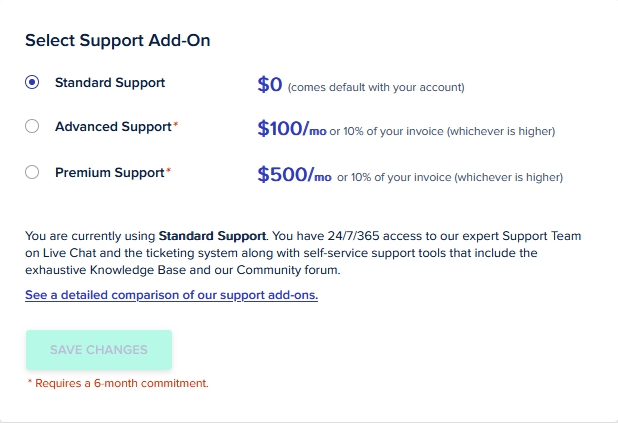
Task: Click bold "Standard Support" in the description paragraph
Action: coord(212,236)
